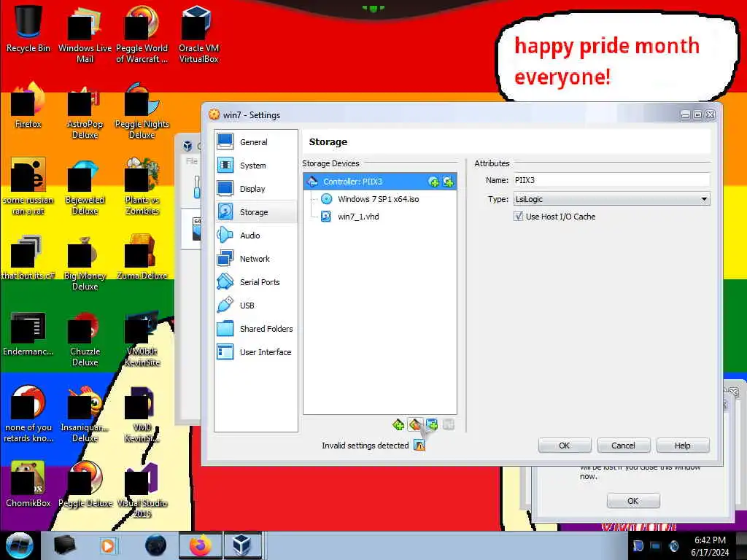
Task: Click the add new storage controller icon
Action: click(398, 424)
